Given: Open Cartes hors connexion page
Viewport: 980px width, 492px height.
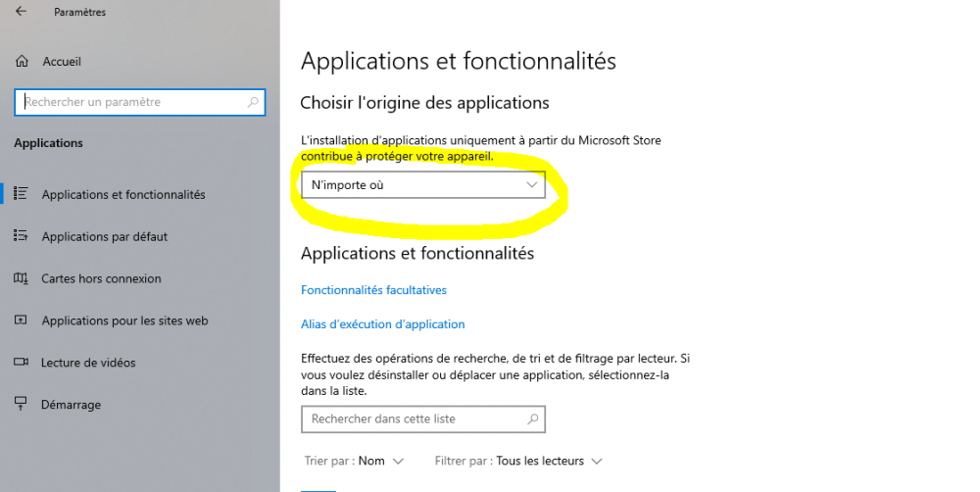Looking at the screenshot, I should 101,278.
